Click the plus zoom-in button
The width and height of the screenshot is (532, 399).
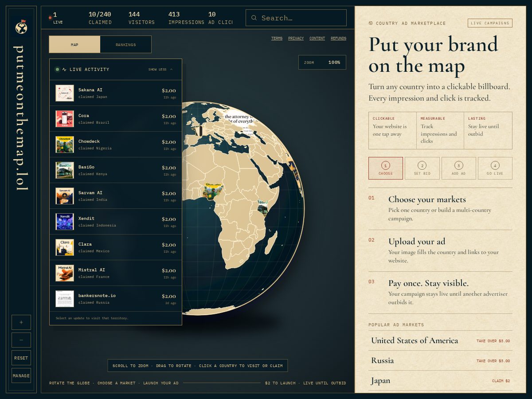(x=21, y=322)
